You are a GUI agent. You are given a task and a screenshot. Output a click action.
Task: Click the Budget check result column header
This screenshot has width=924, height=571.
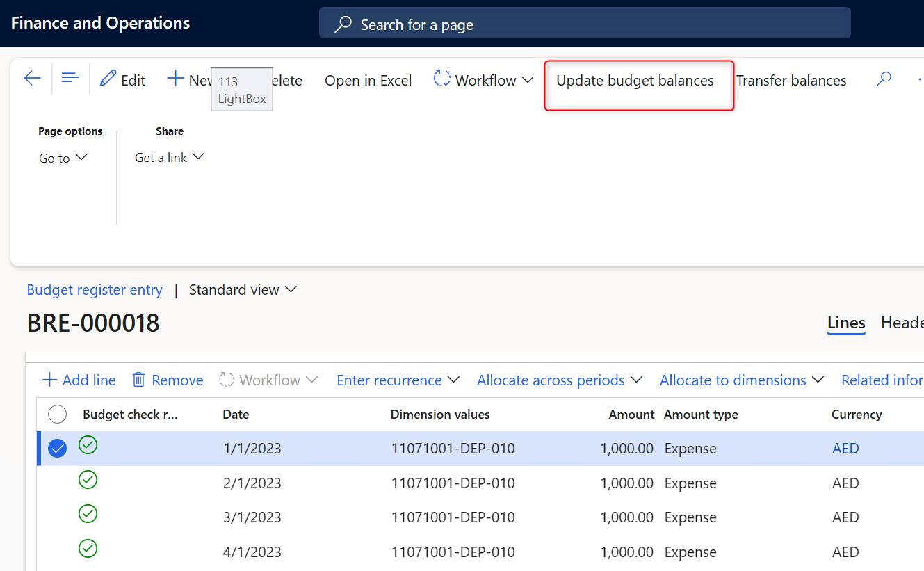point(130,415)
